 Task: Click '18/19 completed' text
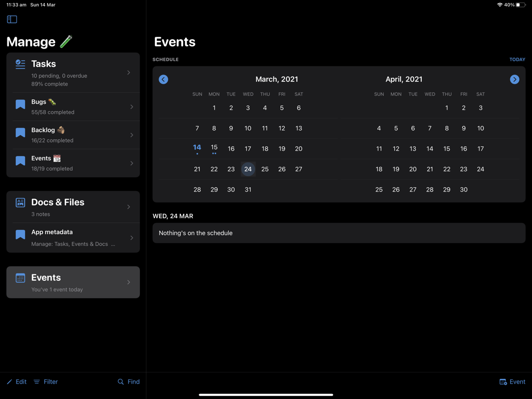point(52,169)
